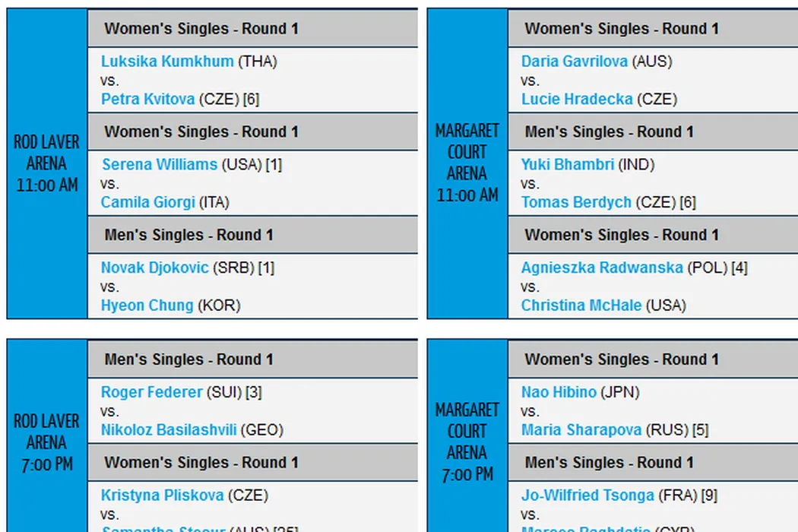Click Lucie Hradecka name link
798x532 pixels.
(x=577, y=99)
